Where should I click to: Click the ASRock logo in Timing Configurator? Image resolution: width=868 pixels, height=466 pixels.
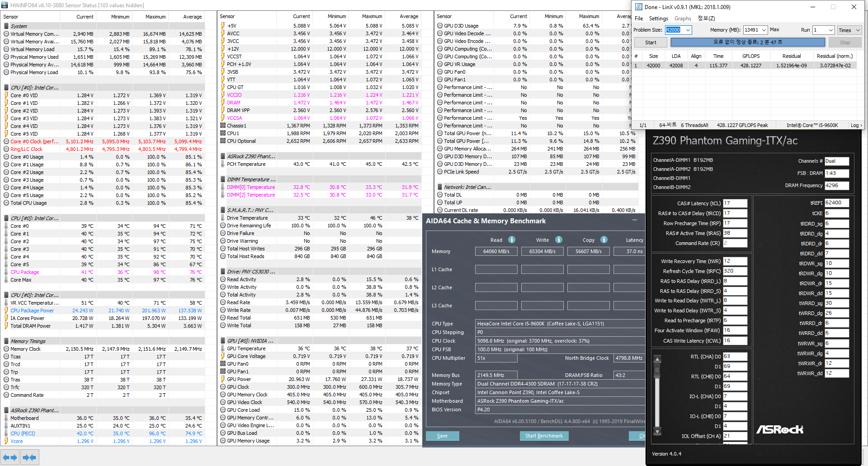(780, 429)
